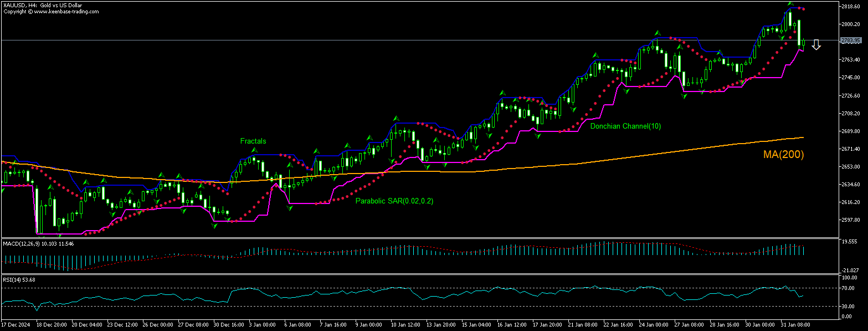Click the white downward arrow marker near current price
Image resolution: width=868 pixels, height=331 pixels.
[x=816, y=44]
